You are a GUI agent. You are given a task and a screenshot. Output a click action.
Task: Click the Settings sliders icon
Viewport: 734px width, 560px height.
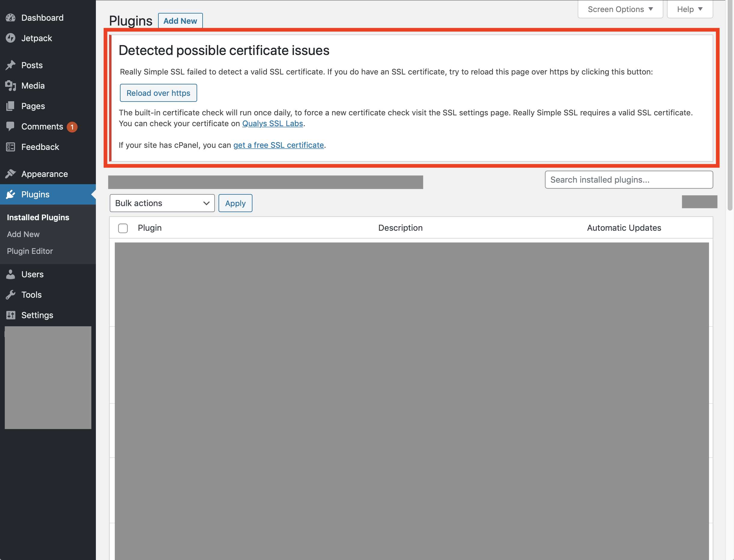[x=10, y=315]
